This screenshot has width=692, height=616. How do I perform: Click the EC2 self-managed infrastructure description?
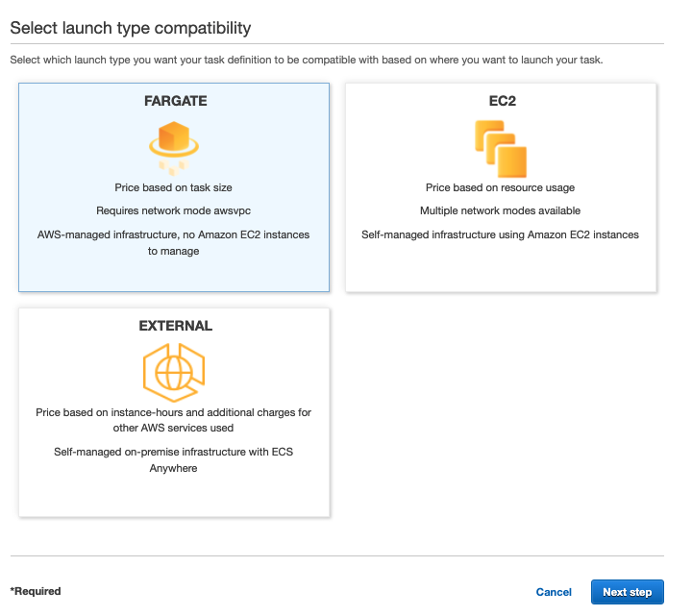(500, 234)
